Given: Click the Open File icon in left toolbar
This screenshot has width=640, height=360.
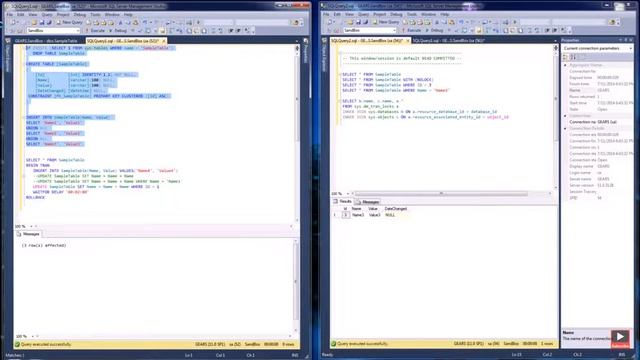Looking at the screenshot, I should [x=34, y=22].
